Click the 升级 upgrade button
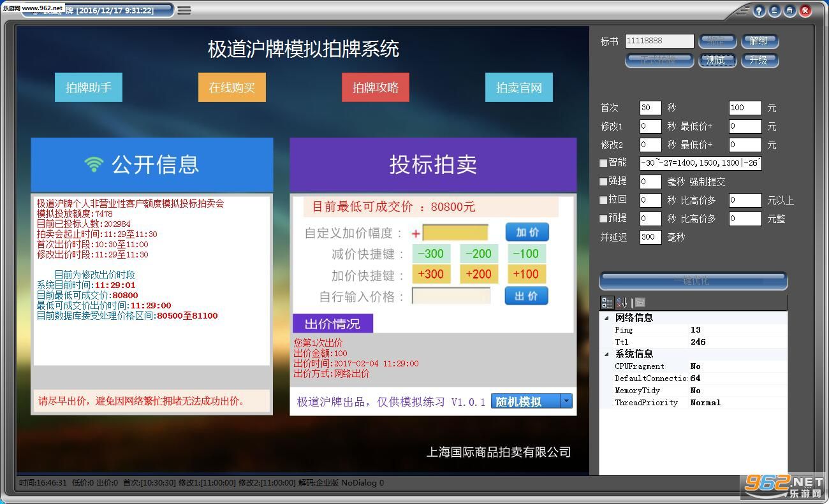Image resolution: width=829 pixels, height=504 pixels. [x=759, y=60]
